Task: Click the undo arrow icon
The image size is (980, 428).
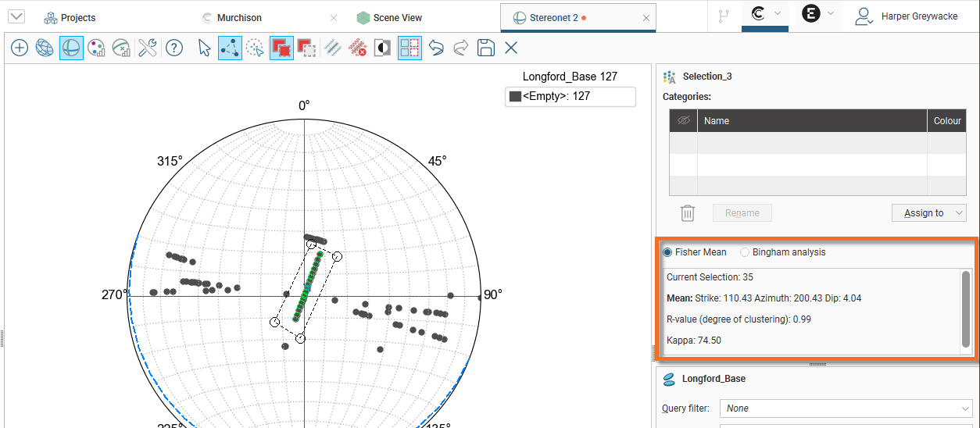Action: coord(436,48)
